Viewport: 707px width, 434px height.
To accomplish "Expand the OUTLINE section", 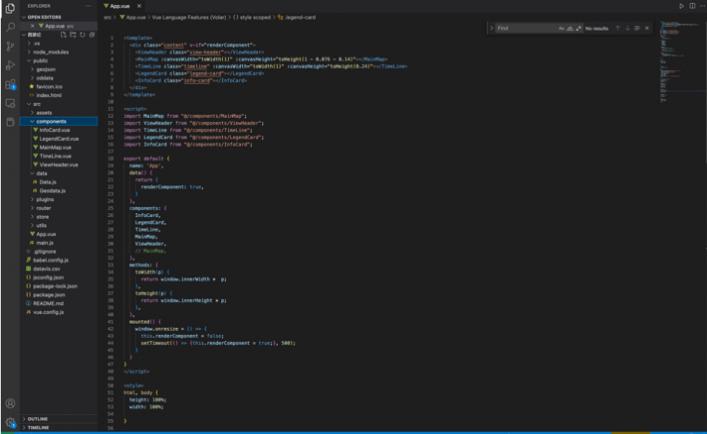I will 38,418.
